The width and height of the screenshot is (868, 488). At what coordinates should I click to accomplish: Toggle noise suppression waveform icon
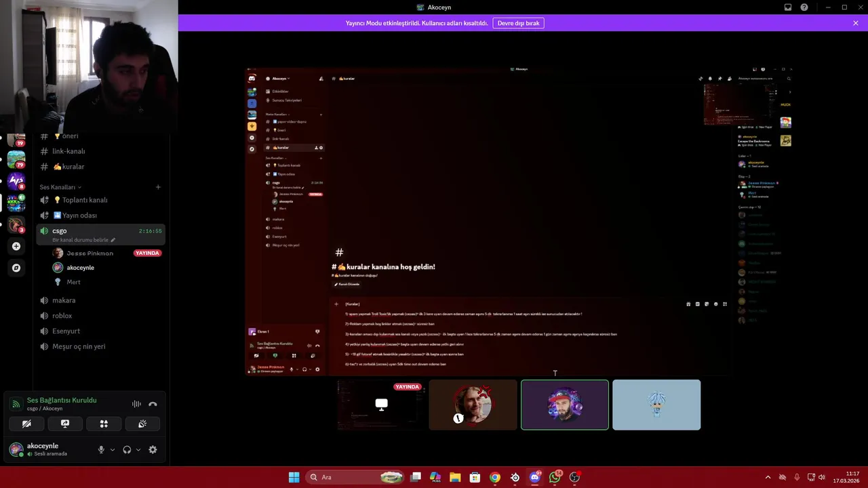tap(136, 404)
